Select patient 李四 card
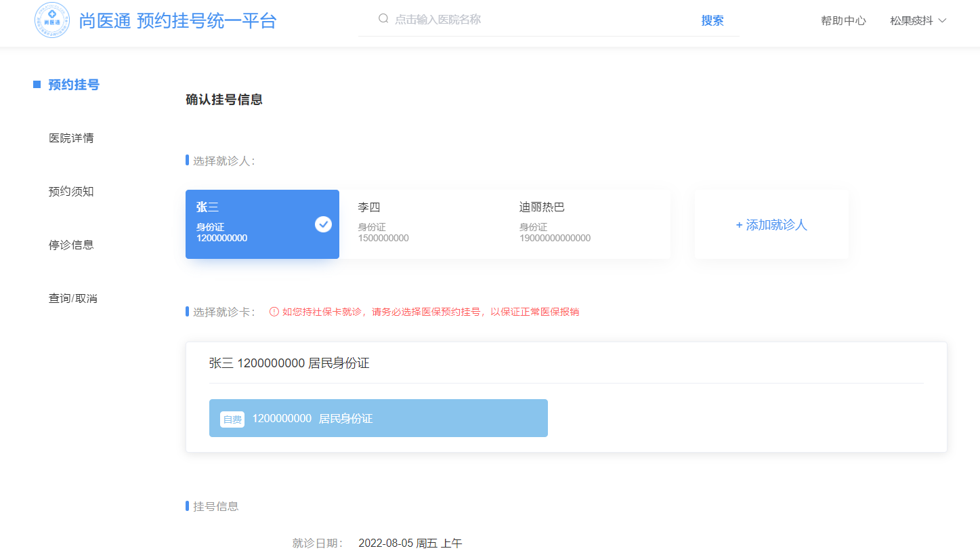The width and height of the screenshot is (980, 555). click(x=425, y=224)
